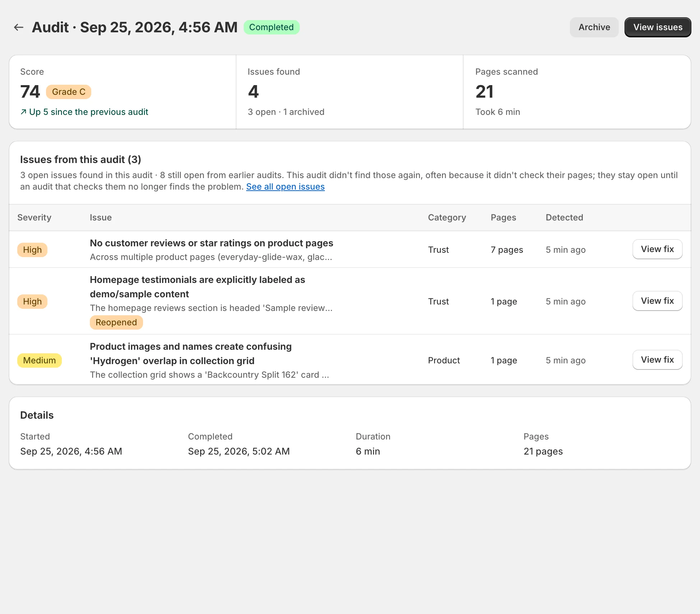Click High badge on homepage testimonials row
Image resolution: width=700 pixels, height=614 pixels.
tap(32, 302)
